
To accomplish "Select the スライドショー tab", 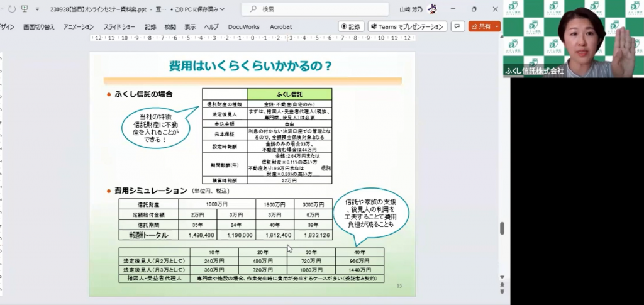I will 119,26.
